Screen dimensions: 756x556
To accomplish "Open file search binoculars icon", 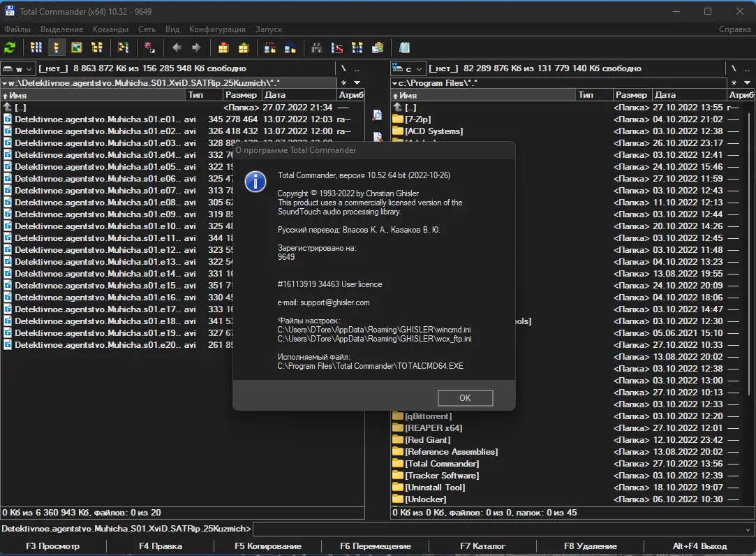I will tap(317, 47).
